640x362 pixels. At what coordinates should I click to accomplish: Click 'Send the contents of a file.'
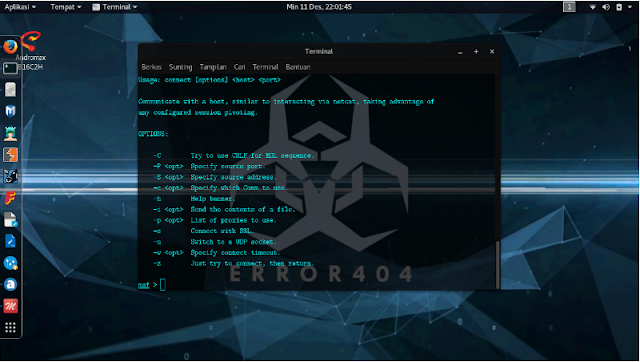point(243,209)
